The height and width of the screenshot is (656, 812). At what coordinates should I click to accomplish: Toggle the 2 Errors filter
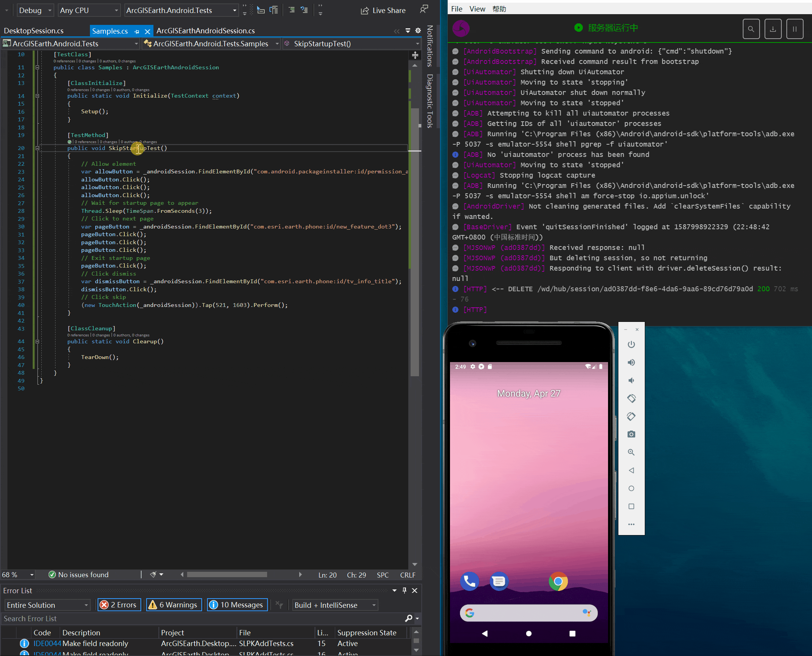point(119,605)
